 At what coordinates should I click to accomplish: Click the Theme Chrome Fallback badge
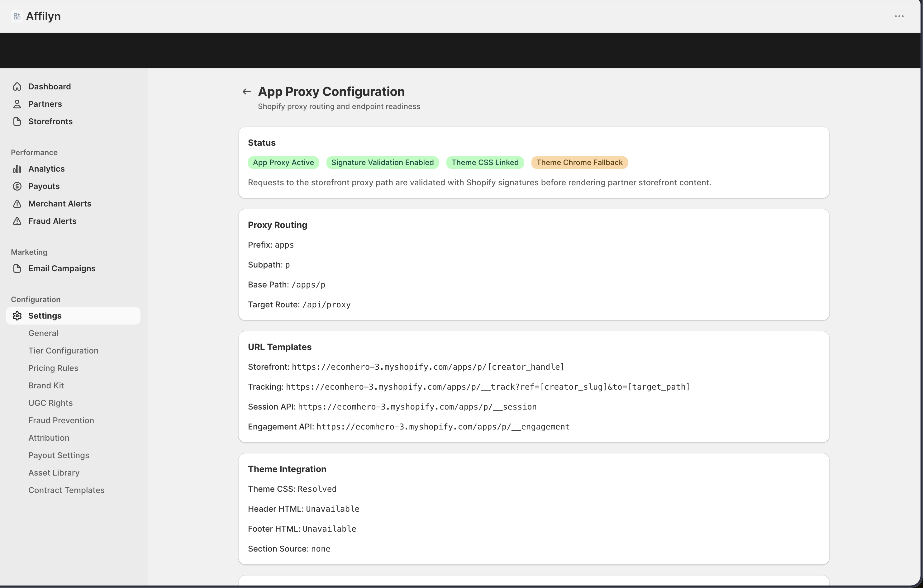point(579,163)
